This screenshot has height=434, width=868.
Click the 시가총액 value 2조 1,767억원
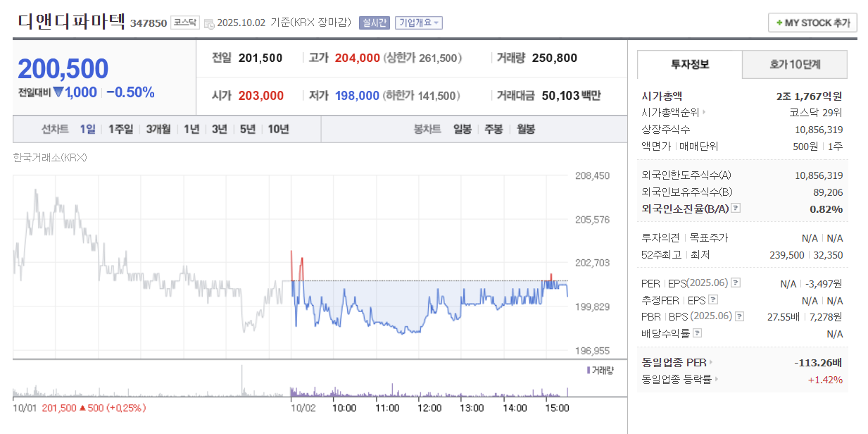coord(810,96)
